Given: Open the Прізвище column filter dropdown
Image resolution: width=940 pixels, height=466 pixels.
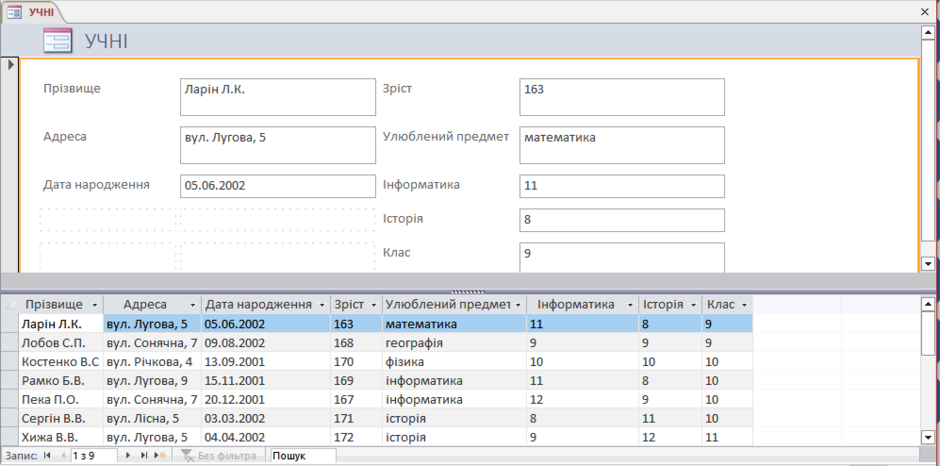Looking at the screenshot, I should tap(95, 305).
